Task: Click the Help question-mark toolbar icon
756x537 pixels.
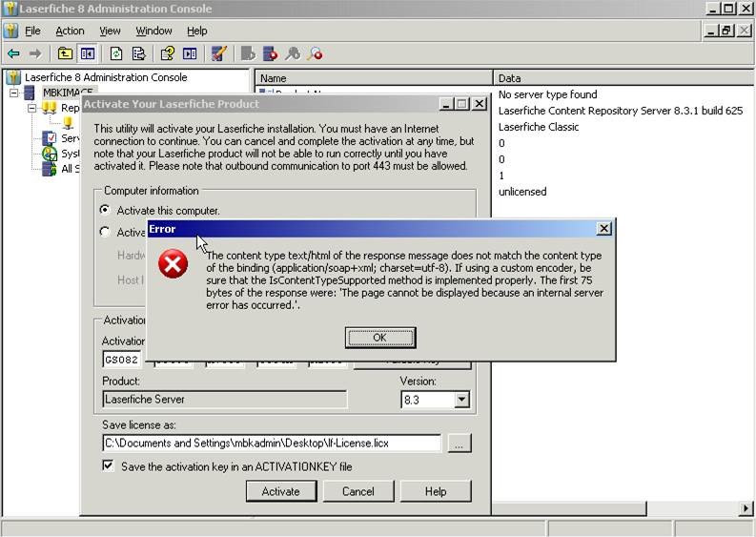Action: pos(168,53)
